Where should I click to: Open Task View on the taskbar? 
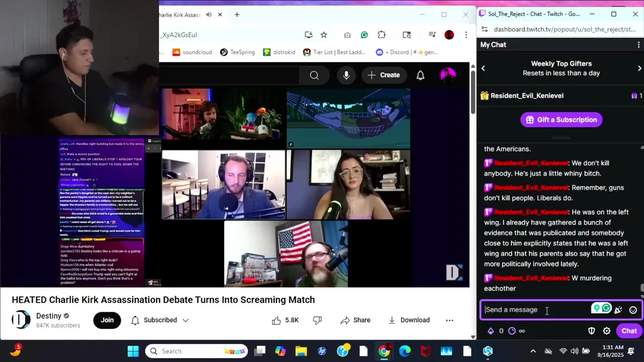coord(260,351)
